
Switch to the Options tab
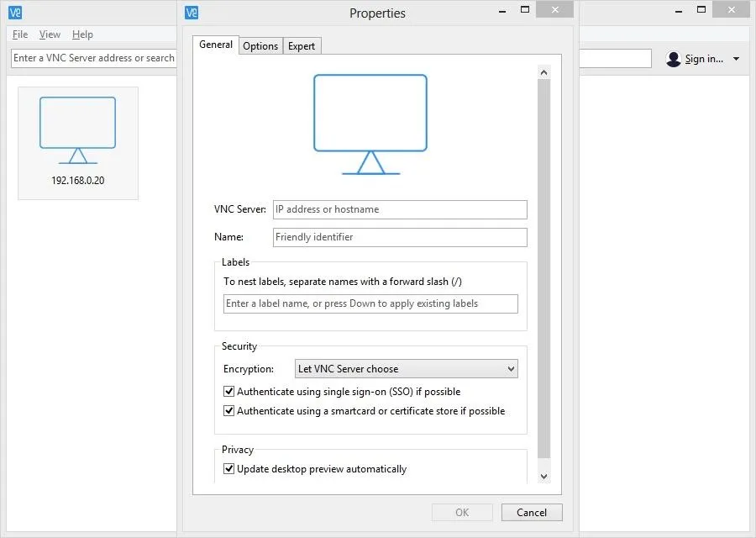(x=260, y=46)
